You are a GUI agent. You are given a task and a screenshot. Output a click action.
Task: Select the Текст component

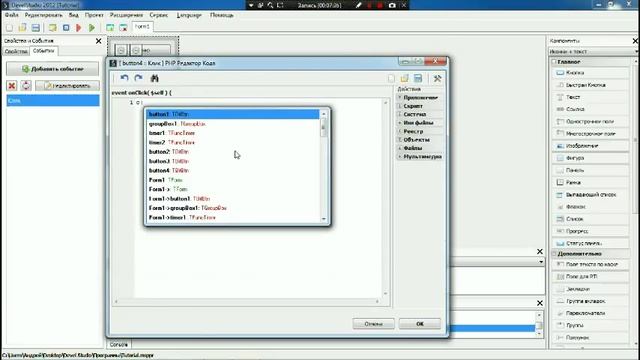point(591,97)
